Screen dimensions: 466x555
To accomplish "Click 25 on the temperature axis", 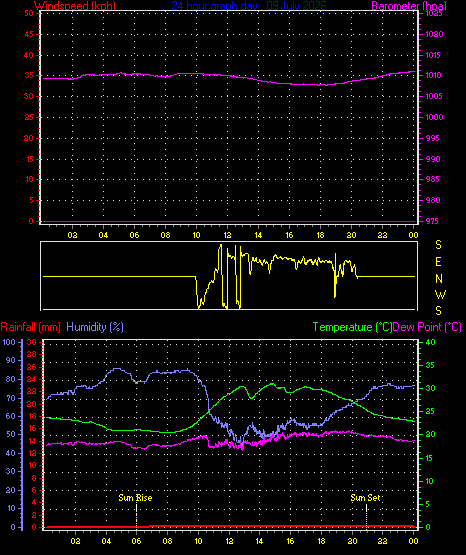I will coord(430,411).
